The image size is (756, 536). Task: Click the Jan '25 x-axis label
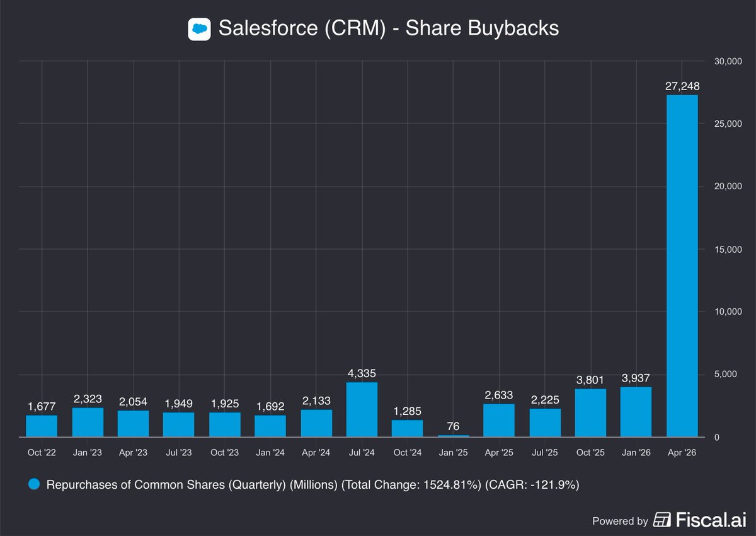pyautogui.click(x=454, y=453)
